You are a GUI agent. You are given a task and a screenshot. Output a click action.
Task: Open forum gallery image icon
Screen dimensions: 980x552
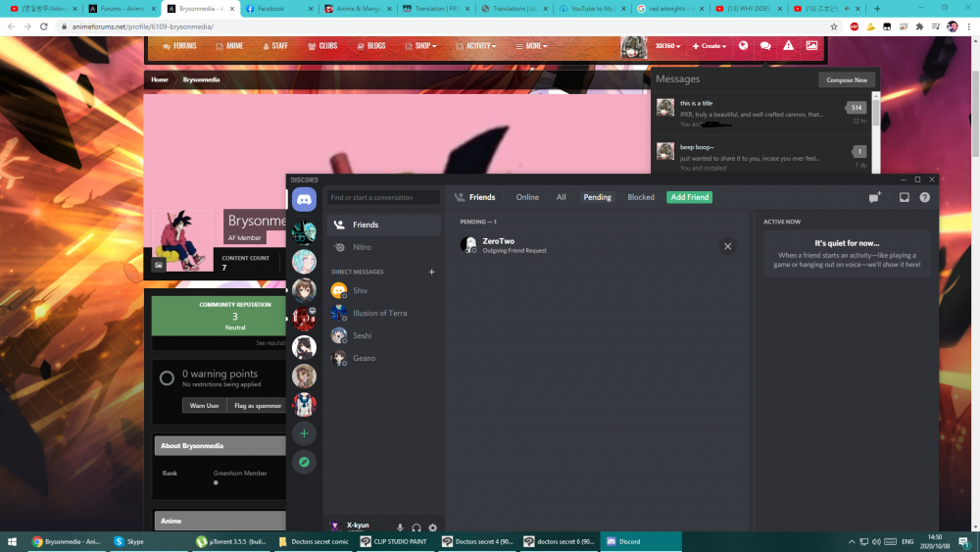tap(811, 46)
